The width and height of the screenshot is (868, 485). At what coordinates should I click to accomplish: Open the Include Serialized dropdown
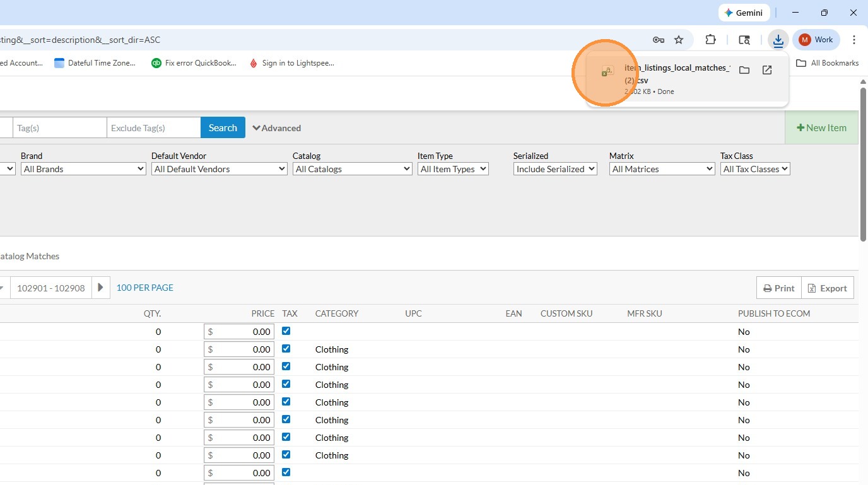coord(555,169)
